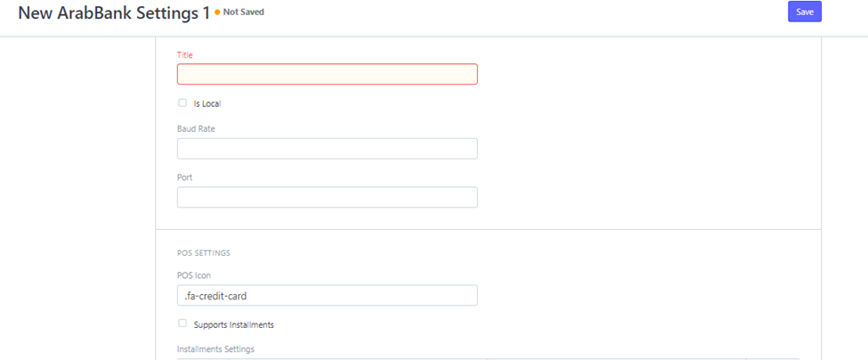Click the Baud Rate label

coord(196,128)
